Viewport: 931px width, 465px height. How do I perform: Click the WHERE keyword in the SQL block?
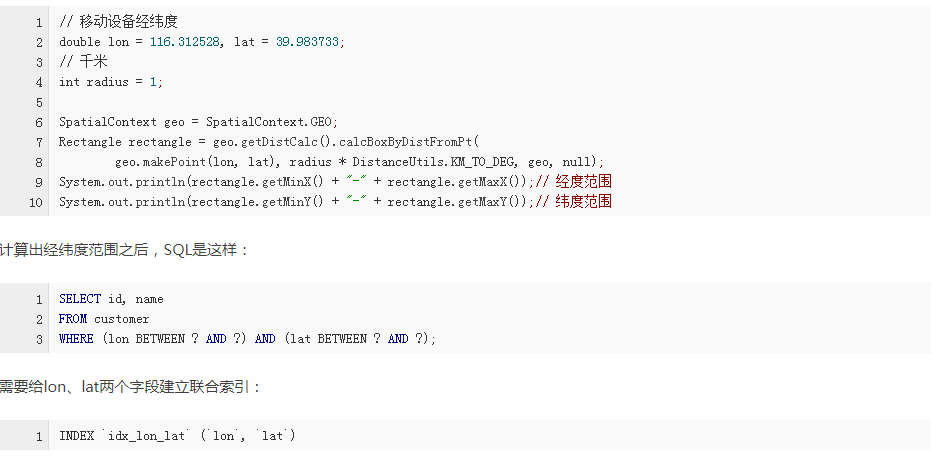point(76,339)
